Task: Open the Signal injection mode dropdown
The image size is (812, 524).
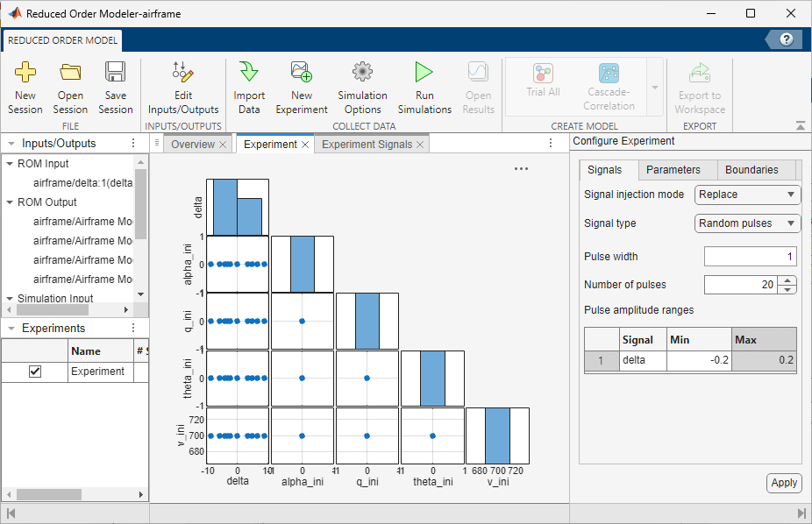Action: [x=747, y=195]
